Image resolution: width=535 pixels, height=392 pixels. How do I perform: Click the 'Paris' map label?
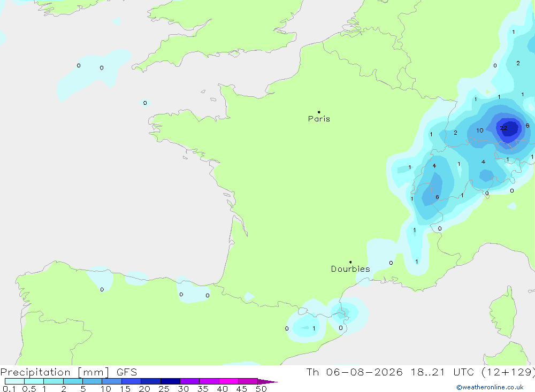tap(319, 119)
